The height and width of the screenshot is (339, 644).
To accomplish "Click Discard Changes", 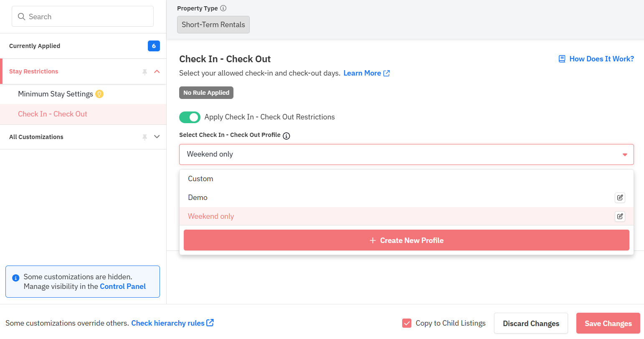I will [x=531, y=323].
